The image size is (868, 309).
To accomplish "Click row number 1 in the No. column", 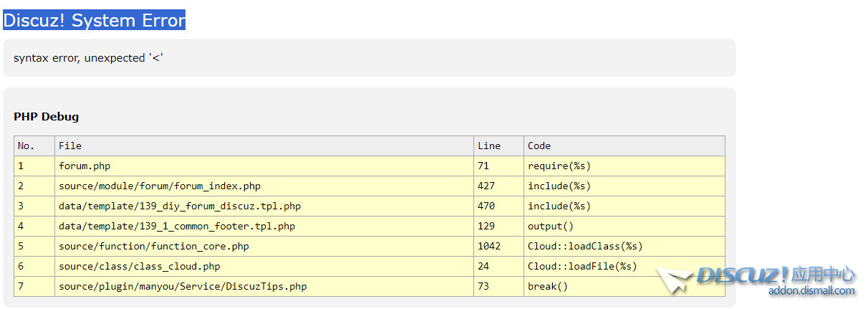I will [x=34, y=166].
